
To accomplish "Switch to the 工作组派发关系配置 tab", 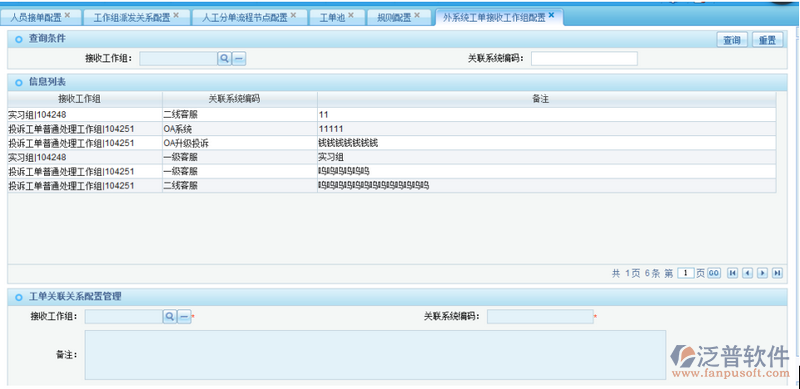I will (132, 18).
